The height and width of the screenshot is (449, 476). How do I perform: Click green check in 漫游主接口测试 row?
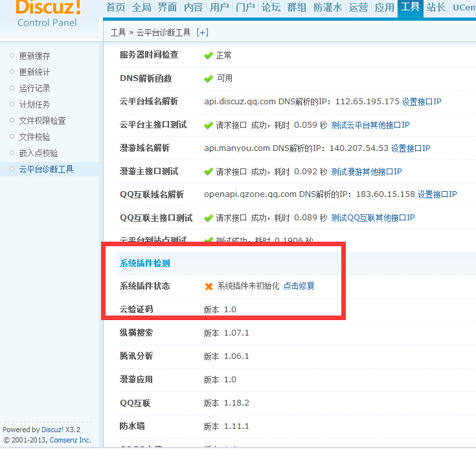point(209,172)
